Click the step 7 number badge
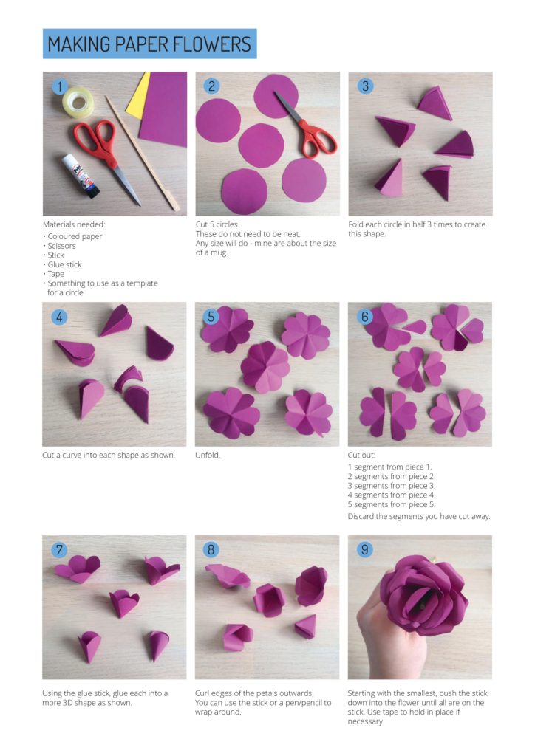Viewport: 535px width, 756px height. [x=59, y=549]
